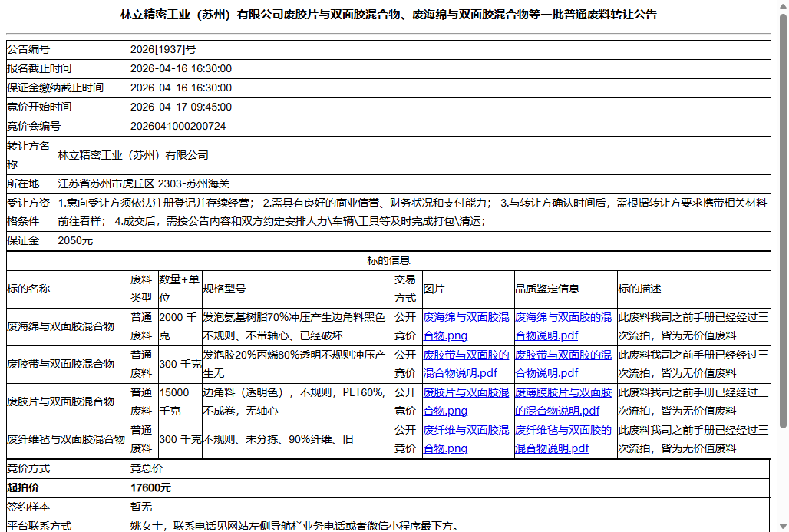
Task: Click the 2000 千克 quantity cell
Action: coord(180,327)
